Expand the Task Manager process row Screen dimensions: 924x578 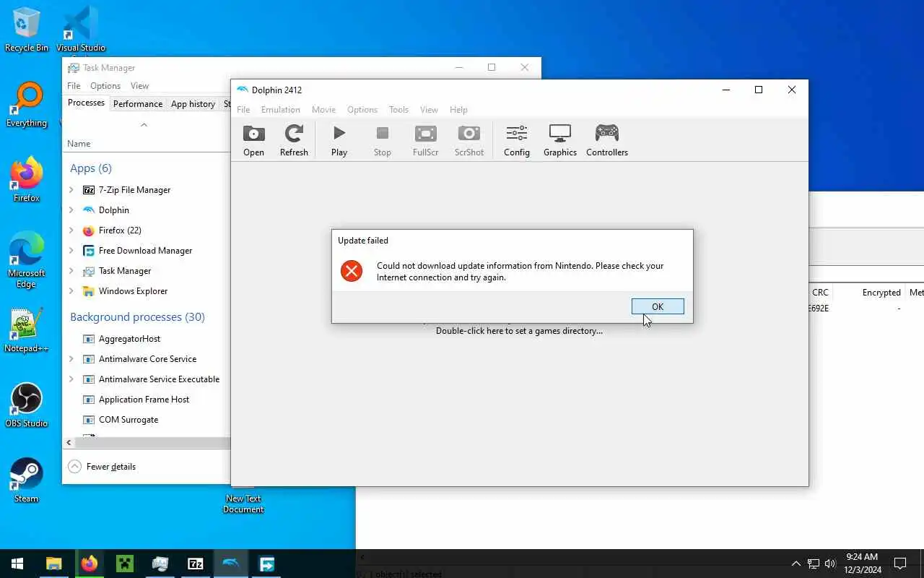click(x=71, y=271)
